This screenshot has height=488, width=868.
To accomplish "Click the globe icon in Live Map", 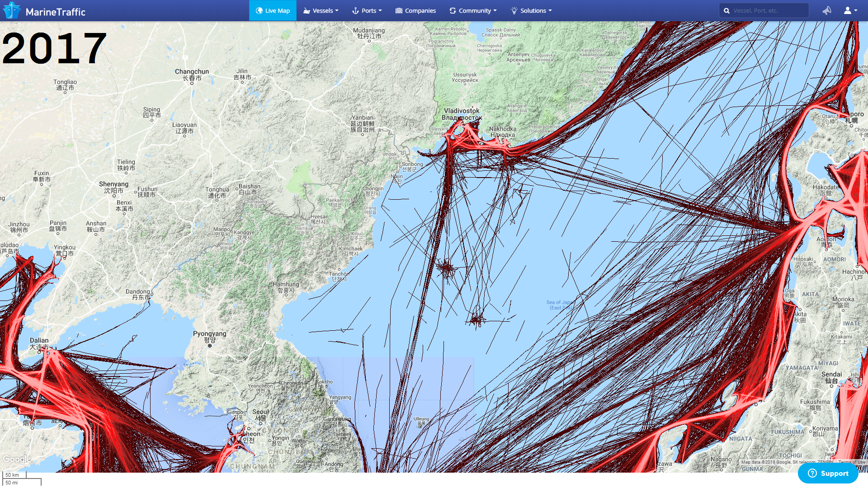I will click(259, 10).
